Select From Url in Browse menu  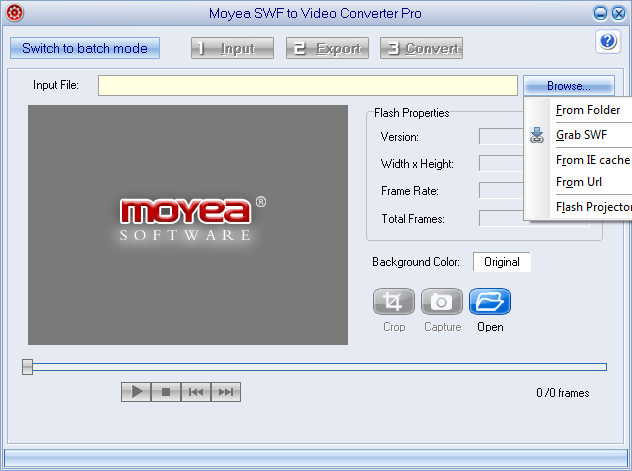[x=579, y=182]
